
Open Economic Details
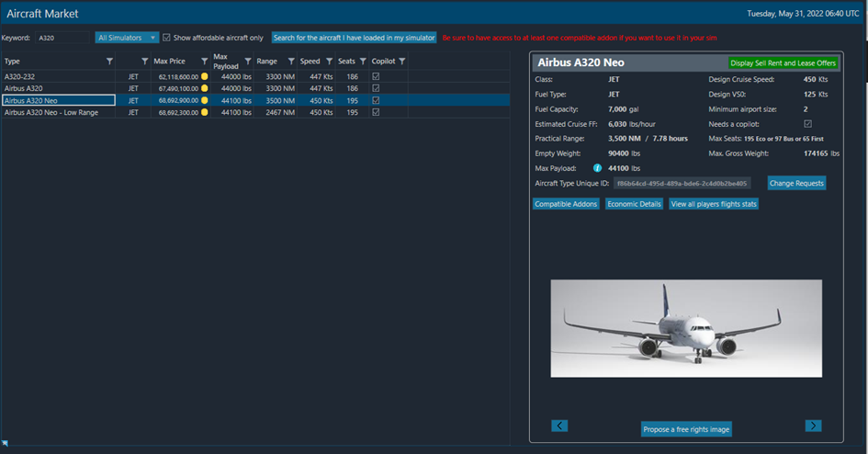pos(634,204)
